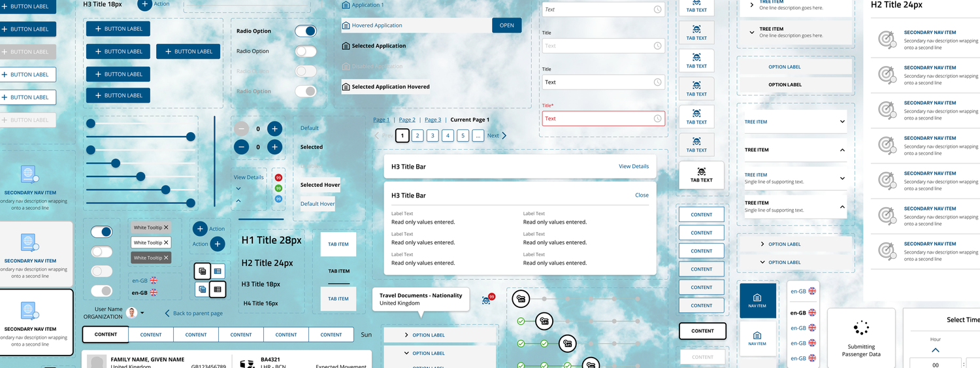Choose the Default Hover menu item
This screenshot has height=368, width=980.
coord(318,204)
